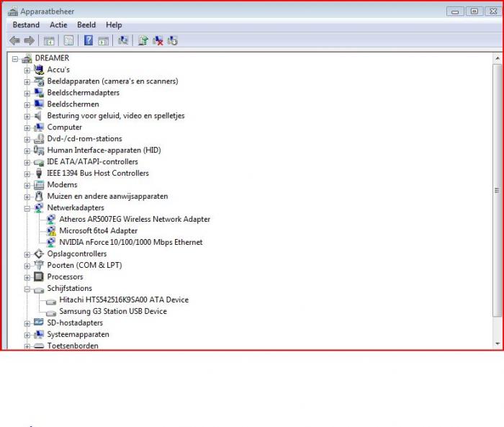Click the Forward arrow in the toolbar

pyautogui.click(x=30, y=40)
